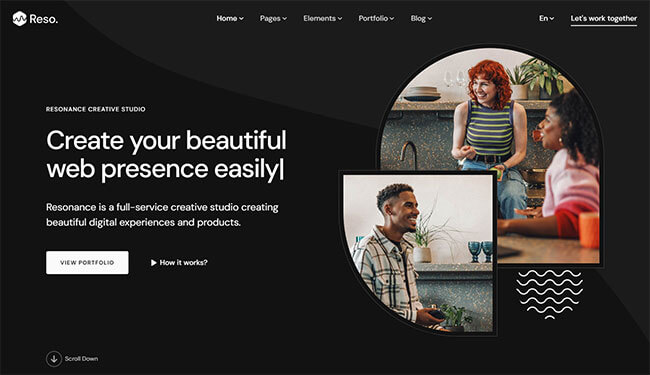Screen dimensions: 650x375
Task: Click the View Portfolio button
Action: pyautogui.click(x=87, y=262)
